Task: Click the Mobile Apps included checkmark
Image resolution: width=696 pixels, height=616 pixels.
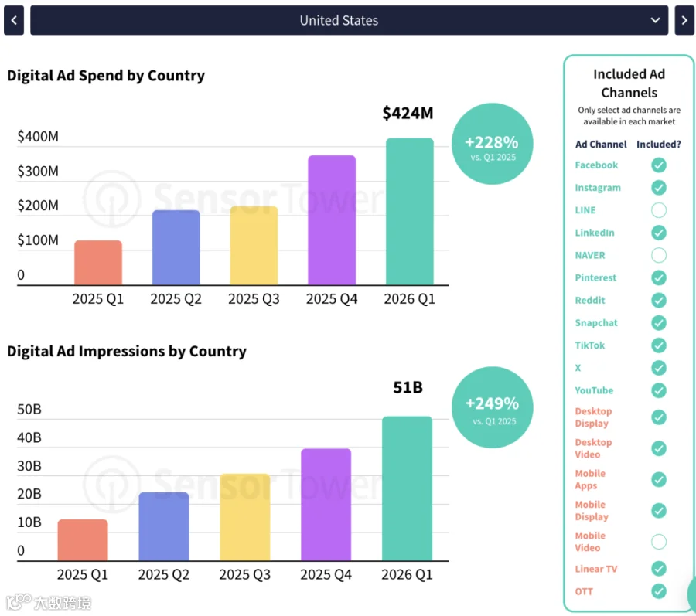Action: (659, 479)
